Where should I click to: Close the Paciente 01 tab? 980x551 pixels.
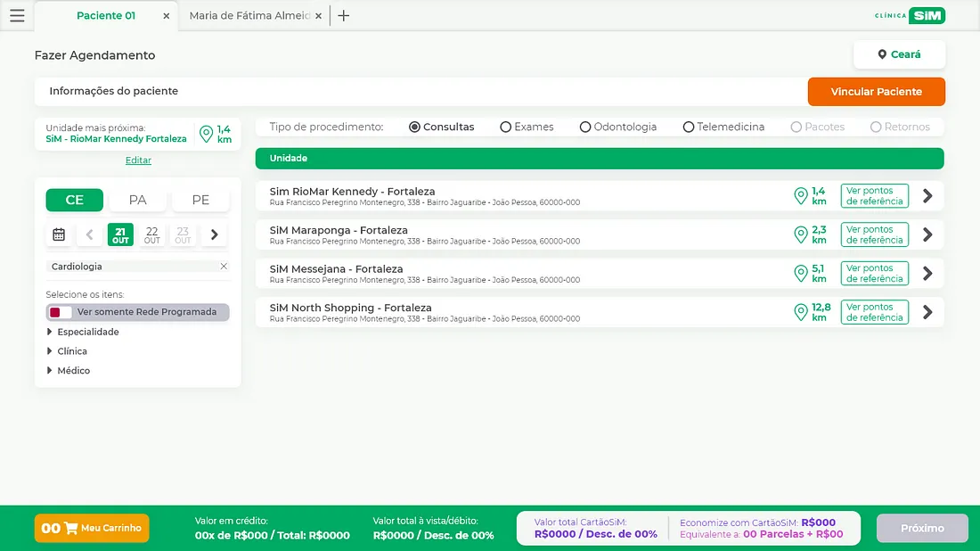click(166, 16)
